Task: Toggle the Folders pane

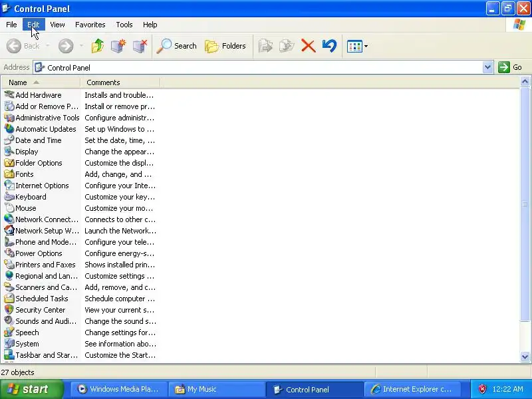Action: 225,46
